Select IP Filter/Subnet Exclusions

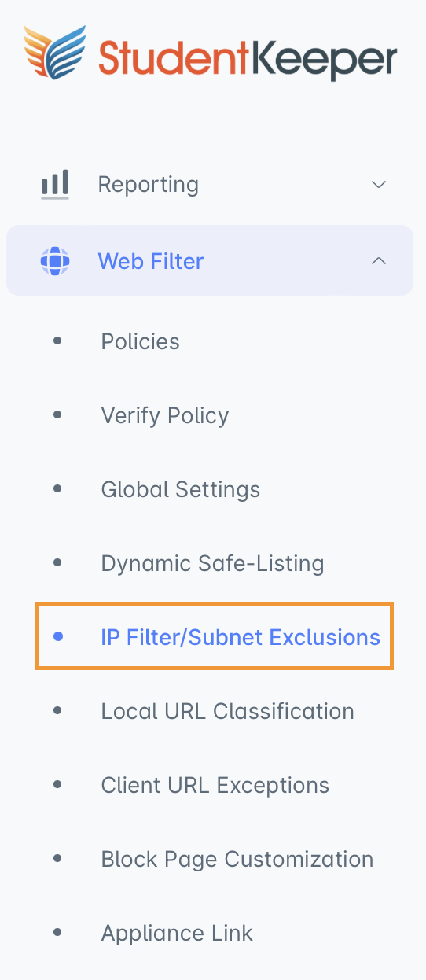[241, 637]
